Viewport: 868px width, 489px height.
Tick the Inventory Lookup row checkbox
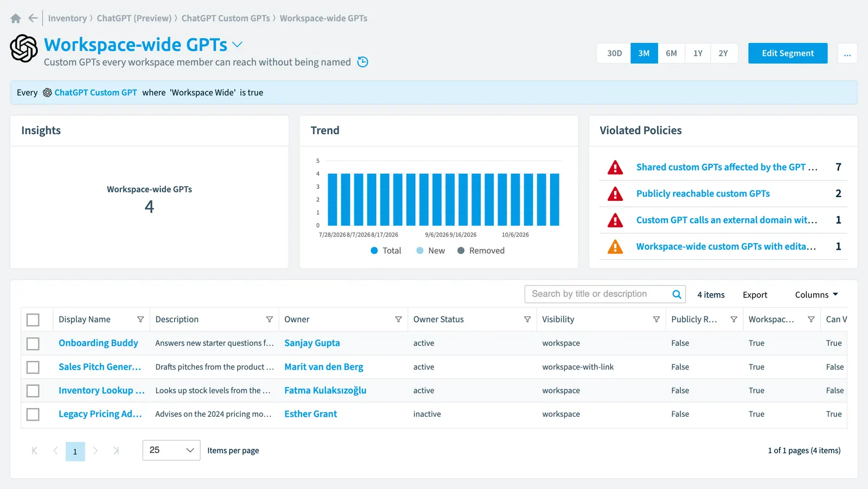click(x=33, y=391)
